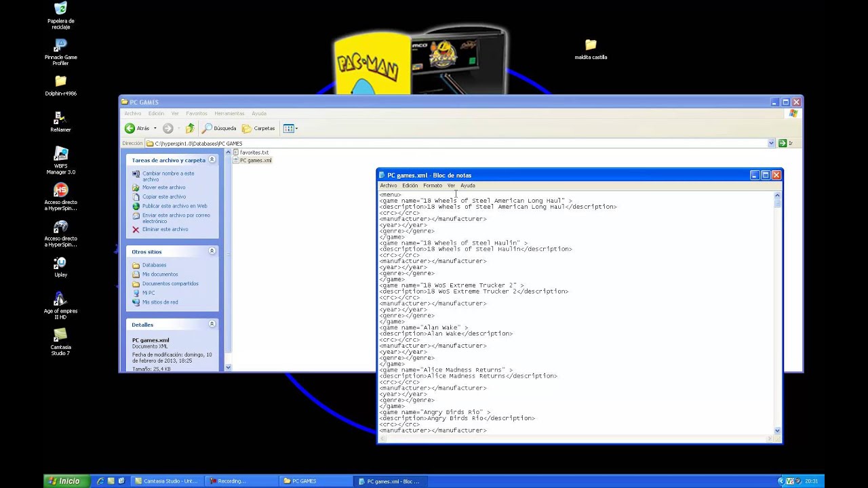Open the second HyperSpin shortcut (joystick icon)
The height and width of the screenshot is (488, 868).
pyautogui.click(x=60, y=234)
